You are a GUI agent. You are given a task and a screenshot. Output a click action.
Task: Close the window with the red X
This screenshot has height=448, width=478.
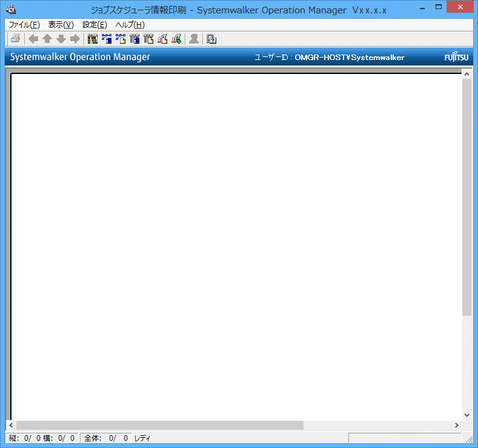460,7
